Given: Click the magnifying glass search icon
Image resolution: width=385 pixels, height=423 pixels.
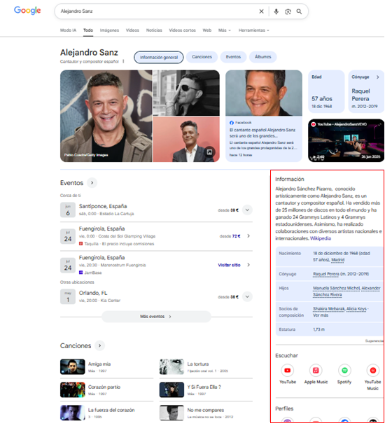Looking at the screenshot, I should pyautogui.click(x=299, y=11).
